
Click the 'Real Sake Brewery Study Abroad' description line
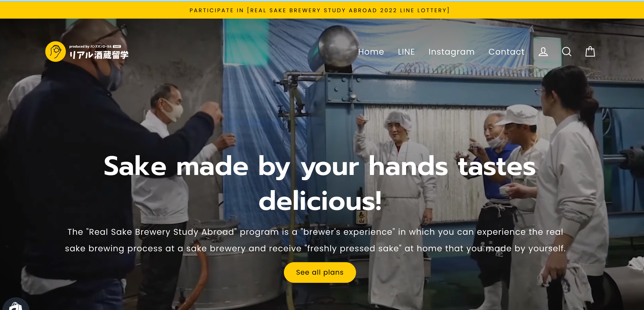315,232
